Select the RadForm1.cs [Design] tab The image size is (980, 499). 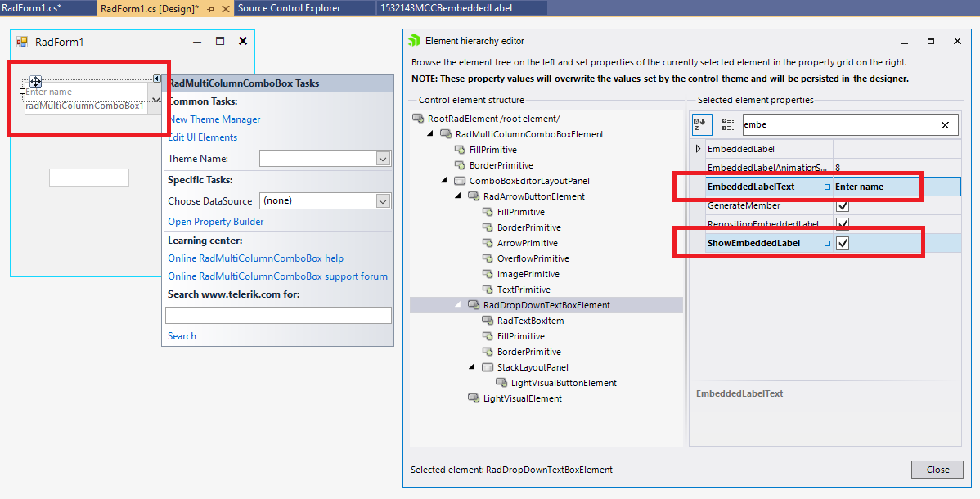click(150, 8)
